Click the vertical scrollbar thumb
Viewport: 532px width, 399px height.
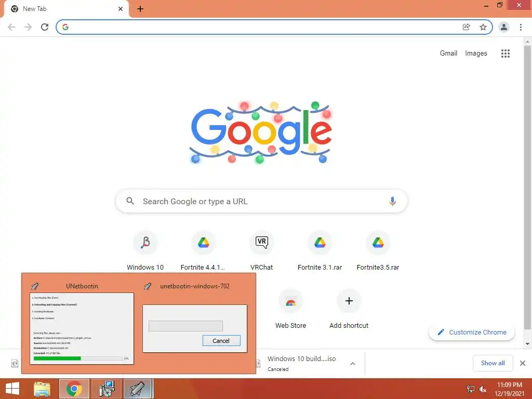(x=527, y=187)
